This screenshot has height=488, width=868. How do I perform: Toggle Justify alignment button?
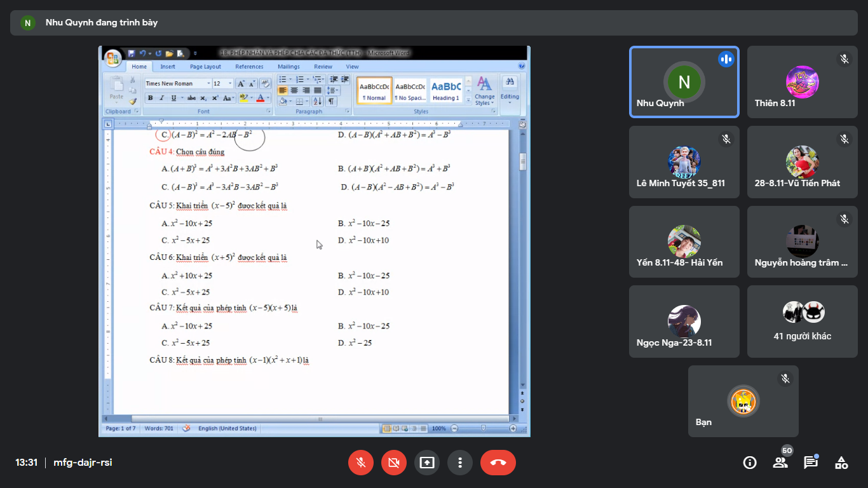tap(317, 90)
